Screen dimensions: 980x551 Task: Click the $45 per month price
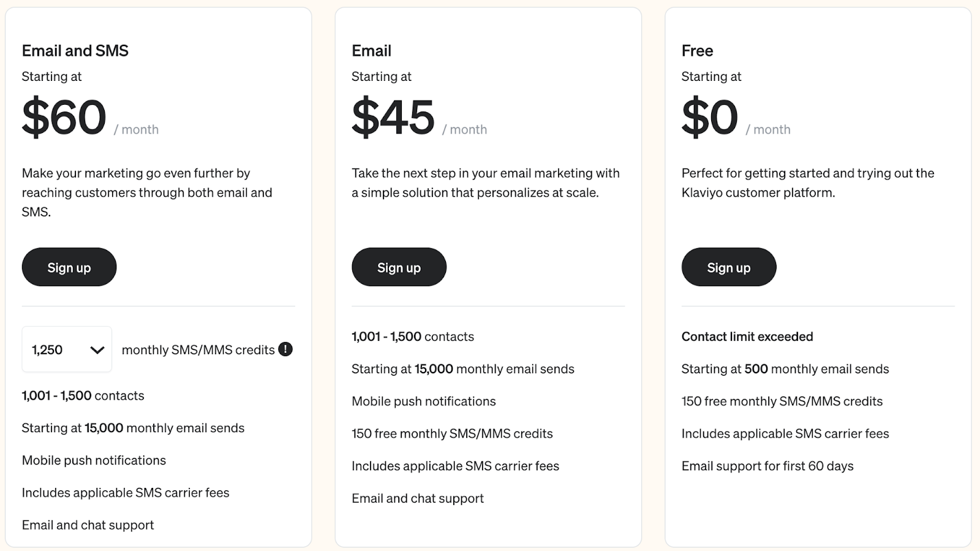[x=420, y=117]
